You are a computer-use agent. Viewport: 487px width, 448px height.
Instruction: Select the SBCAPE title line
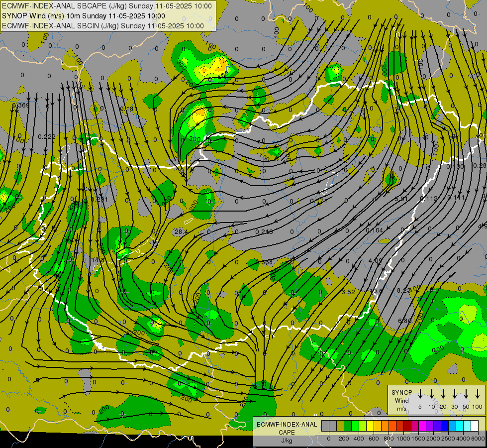click(107, 6)
